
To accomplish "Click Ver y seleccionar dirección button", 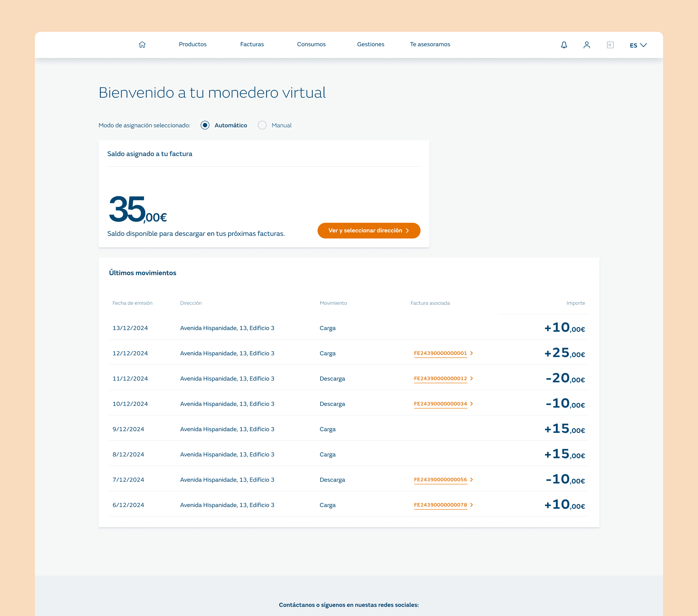I will [x=368, y=230].
